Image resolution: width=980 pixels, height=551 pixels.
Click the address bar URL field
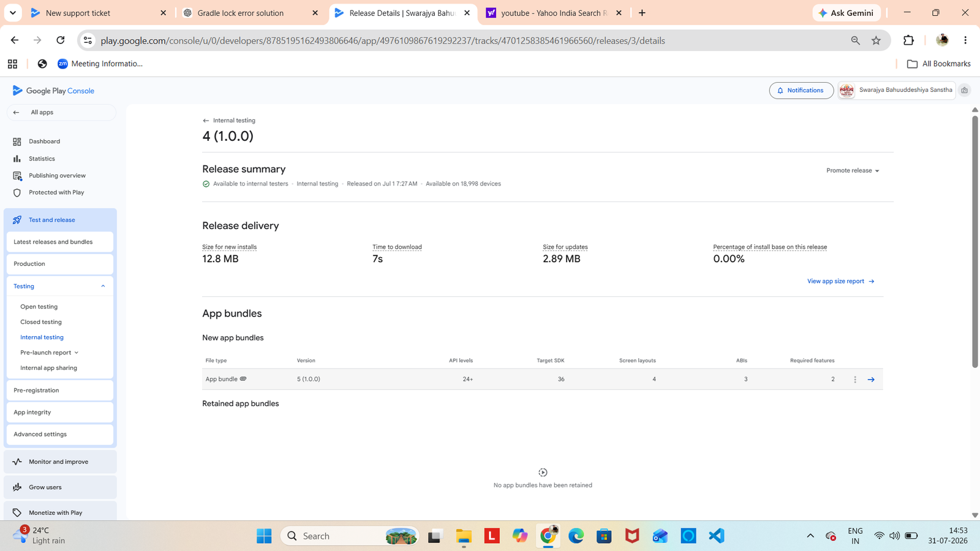click(472, 40)
